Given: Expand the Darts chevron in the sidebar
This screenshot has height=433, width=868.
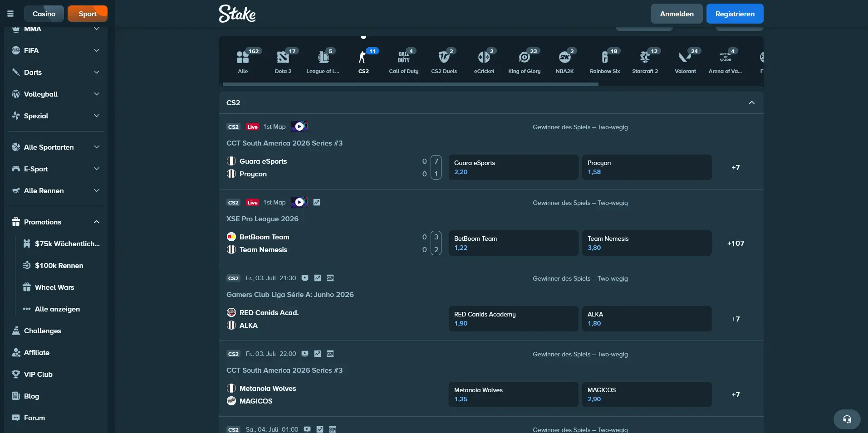Looking at the screenshot, I should click(x=97, y=72).
